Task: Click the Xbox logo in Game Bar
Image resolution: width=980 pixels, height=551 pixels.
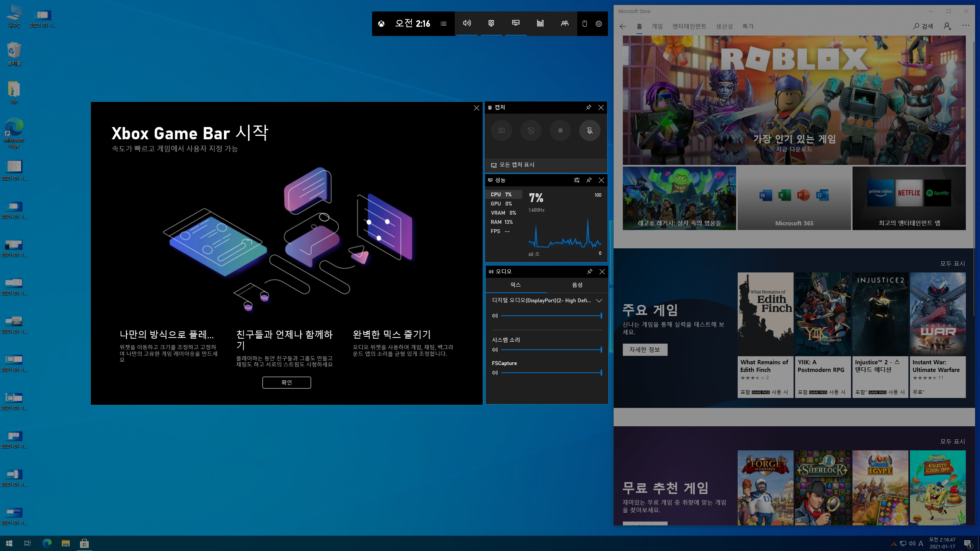Action: tap(381, 24)
